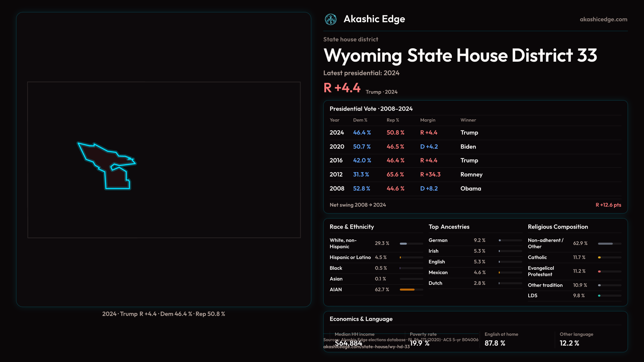
Task: Click the Evangelical Protestant red dot
Action: pyautogui.click(x=599, y=271)
